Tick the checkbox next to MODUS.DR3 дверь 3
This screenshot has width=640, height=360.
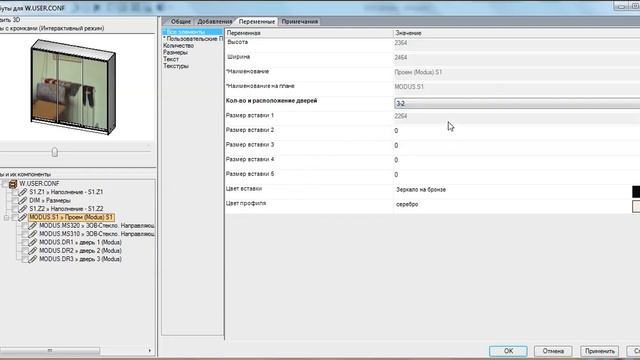click(25, 259)
